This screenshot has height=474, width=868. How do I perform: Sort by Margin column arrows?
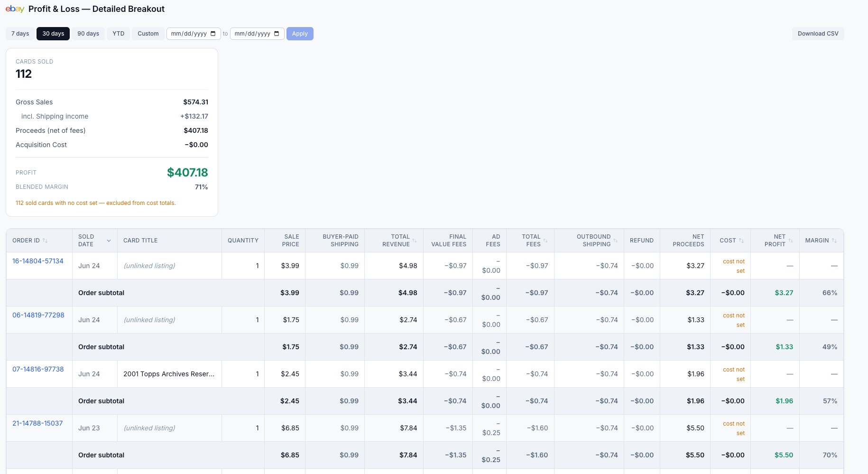[x=834, y=241]
